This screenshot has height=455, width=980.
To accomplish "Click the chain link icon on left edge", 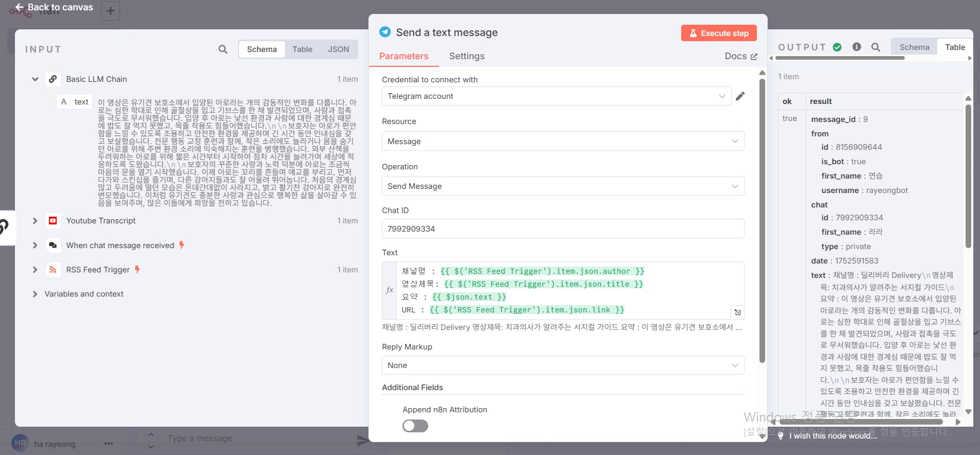I will [3, 226].
